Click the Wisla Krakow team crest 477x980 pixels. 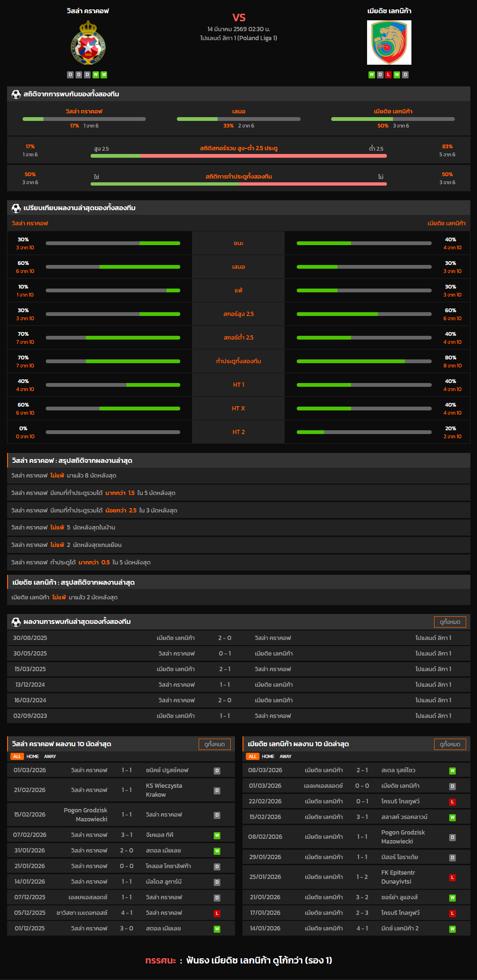(x=88, y=43)
